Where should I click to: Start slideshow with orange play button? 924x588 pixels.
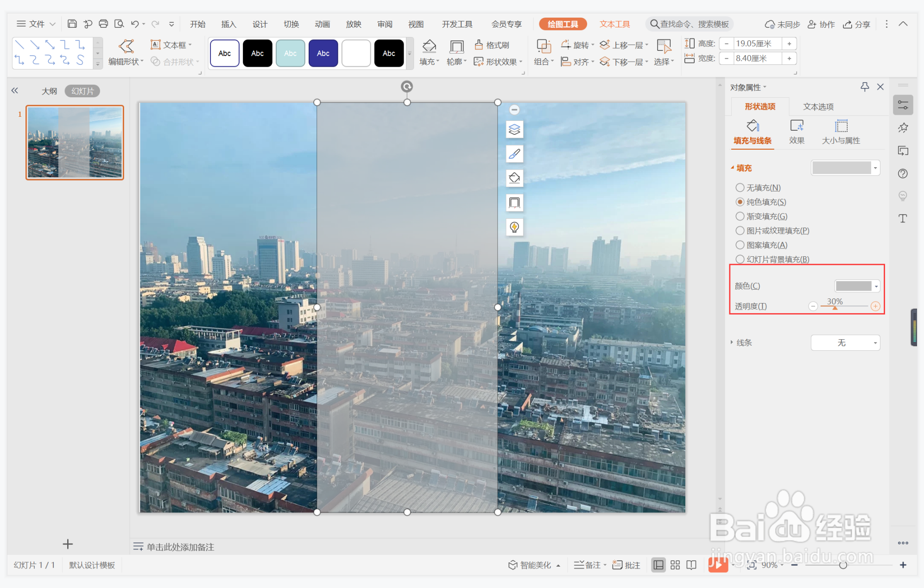717,564
